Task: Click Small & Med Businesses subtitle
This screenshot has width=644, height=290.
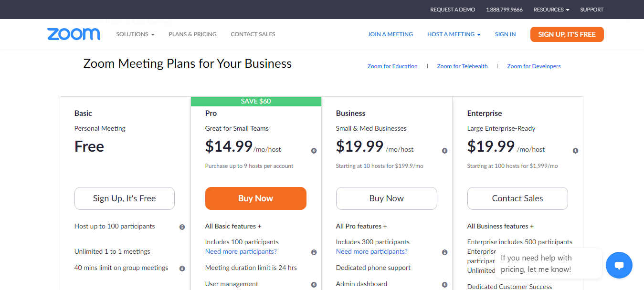Action: pyautogui.click(x=371, y=128)
